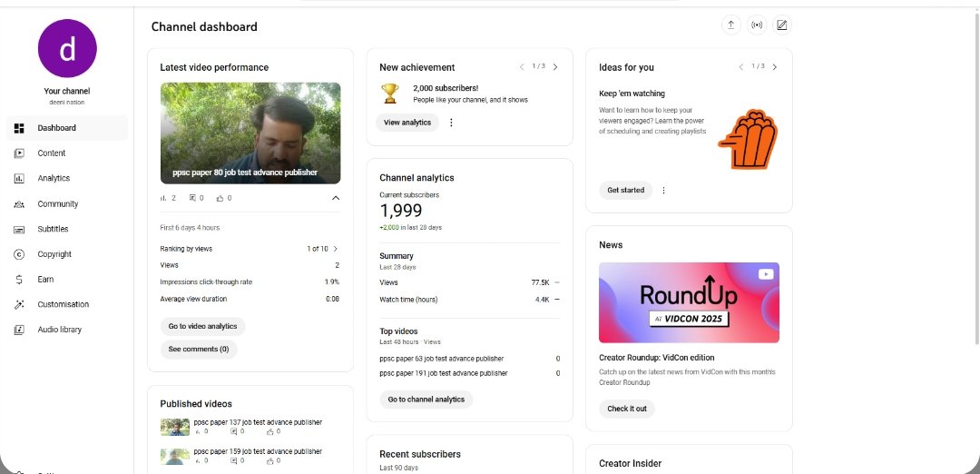The height and width of the screenshot is (474, 980).
Task: Click ppsc paper 137 video thumbnail
Action: click(174, 427)
